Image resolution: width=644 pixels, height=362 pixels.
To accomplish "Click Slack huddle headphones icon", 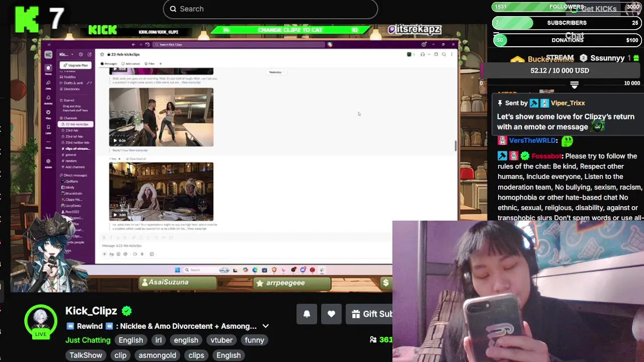I will (423, 54).
